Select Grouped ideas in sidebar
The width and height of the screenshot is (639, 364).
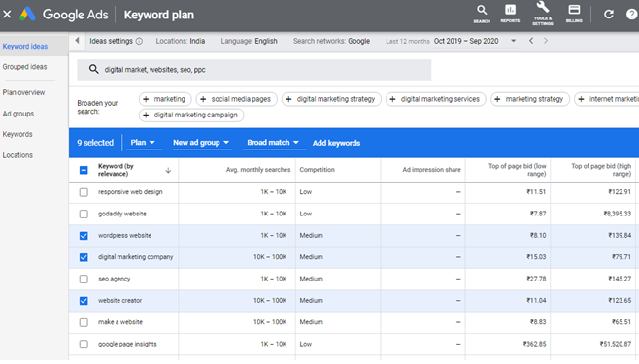click(25, 67)
